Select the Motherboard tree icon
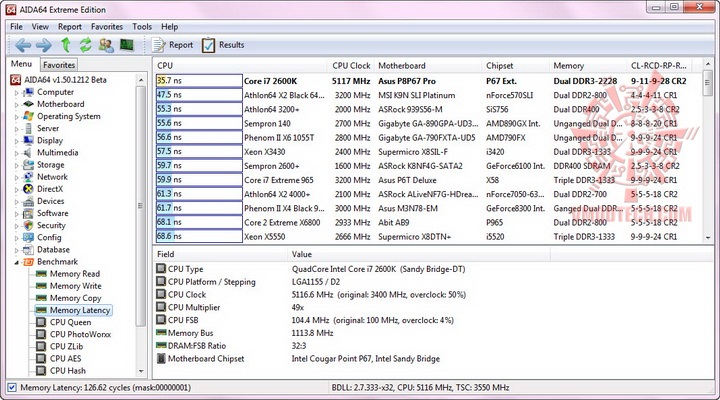Viewport: 720px width, 400px height. (28, 104)
